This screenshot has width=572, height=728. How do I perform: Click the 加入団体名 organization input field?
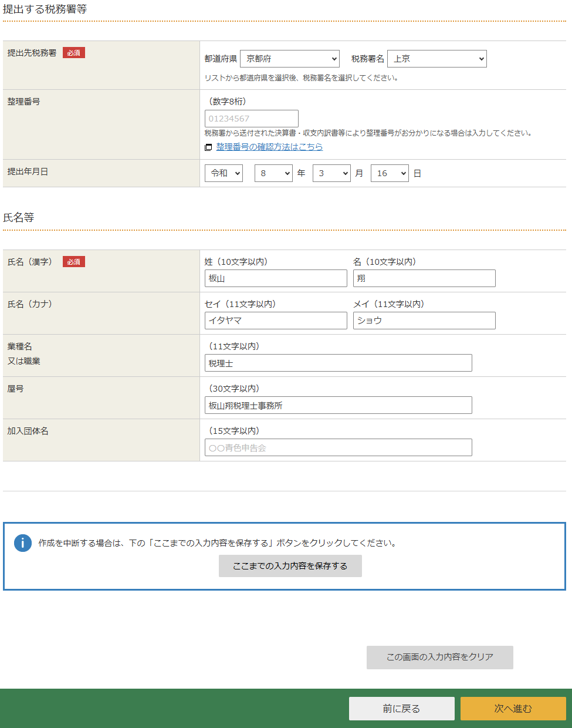point(338,447)
